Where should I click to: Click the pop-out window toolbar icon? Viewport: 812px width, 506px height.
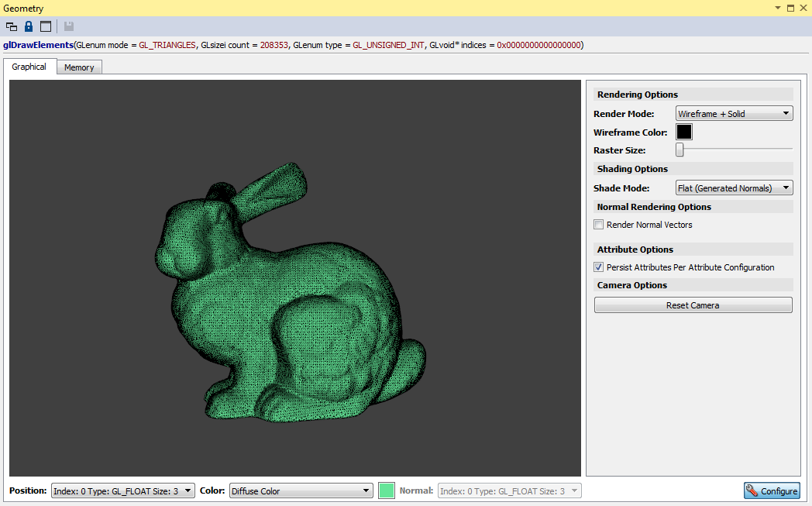click(x=12, y=26)
